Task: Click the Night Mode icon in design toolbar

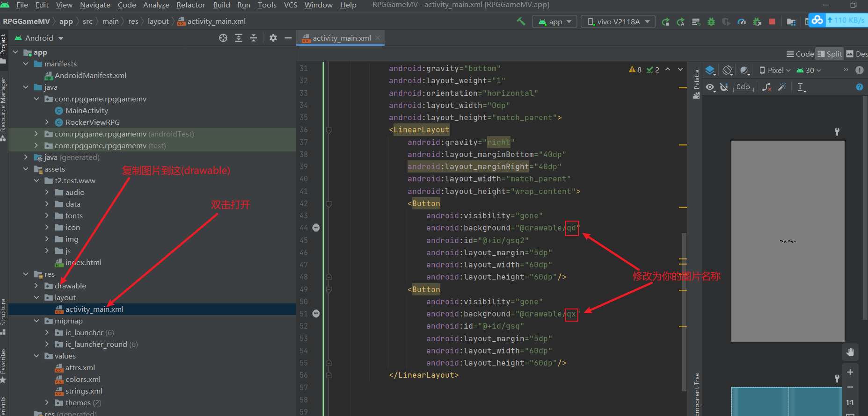Action: click(744, 70)
